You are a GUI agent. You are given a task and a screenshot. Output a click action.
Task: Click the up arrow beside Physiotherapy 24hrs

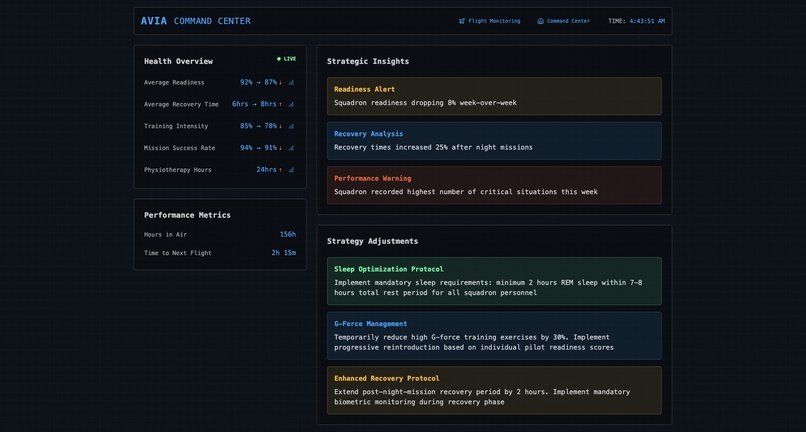click(x=281, y=170)
